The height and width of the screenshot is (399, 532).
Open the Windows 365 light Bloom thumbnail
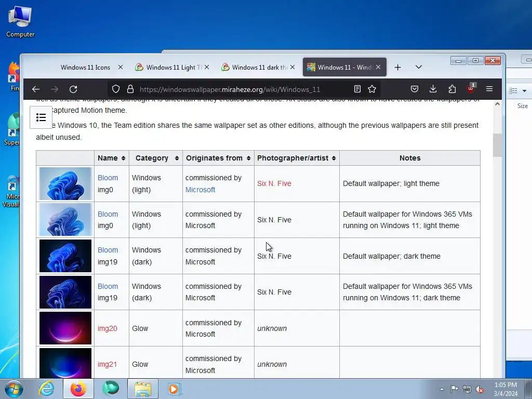coord(65,220)
